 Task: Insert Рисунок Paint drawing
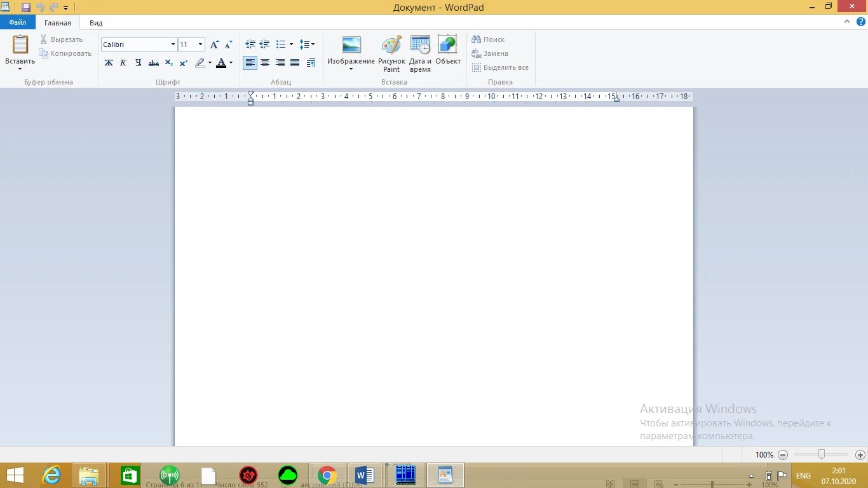click(x=391, y=54)
